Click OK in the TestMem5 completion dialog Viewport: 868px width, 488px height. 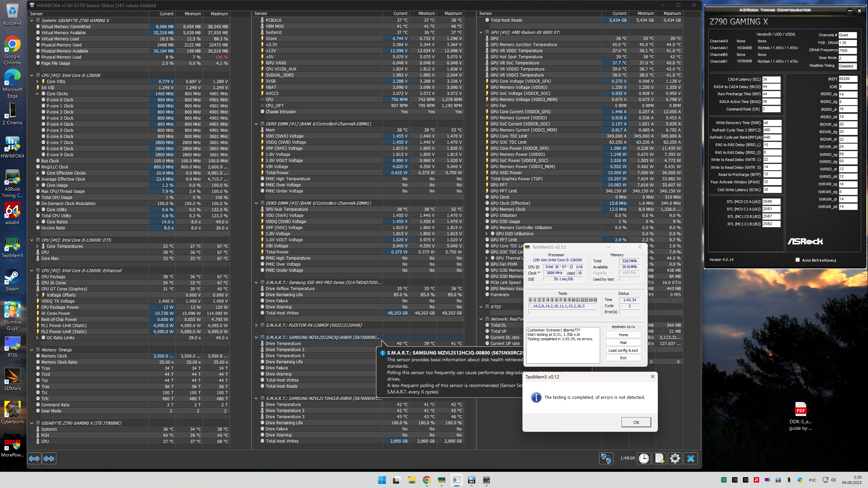pos(636,422)
